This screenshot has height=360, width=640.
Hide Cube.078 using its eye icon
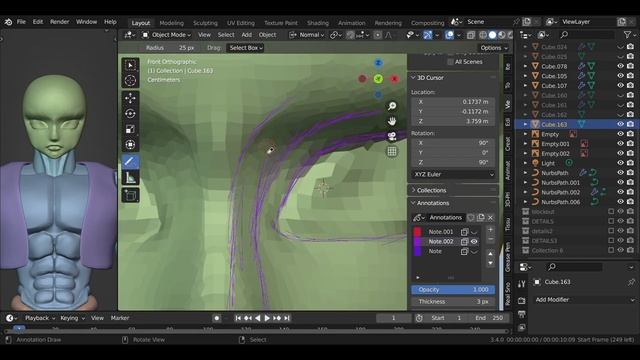(x=620, y=66)
